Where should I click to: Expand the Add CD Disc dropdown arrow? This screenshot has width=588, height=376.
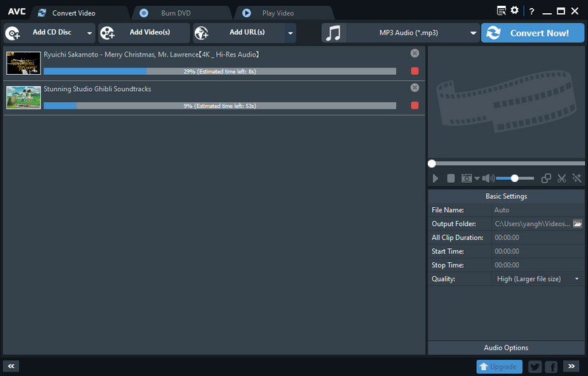point(89,33)
